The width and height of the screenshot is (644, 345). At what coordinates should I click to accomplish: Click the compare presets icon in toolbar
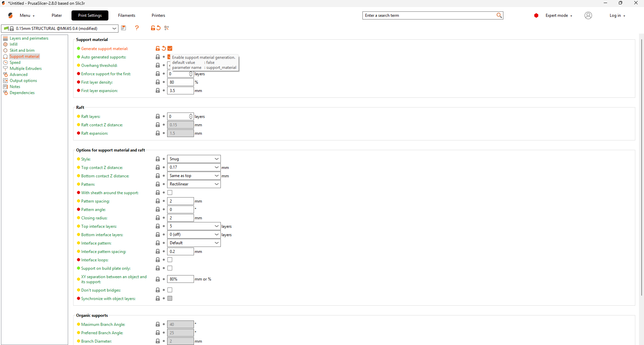(x=166, y=28)
